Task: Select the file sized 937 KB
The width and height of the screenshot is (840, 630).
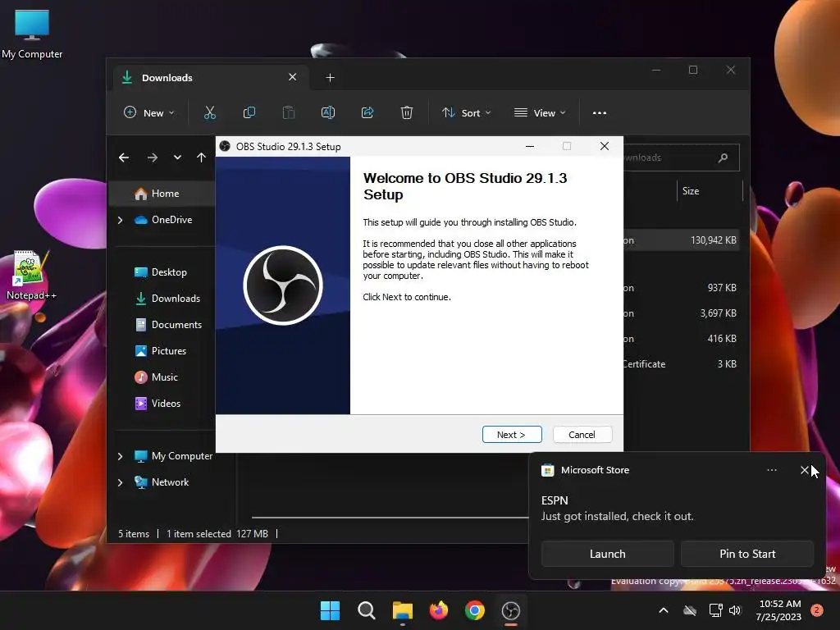Action: [682, 288]
